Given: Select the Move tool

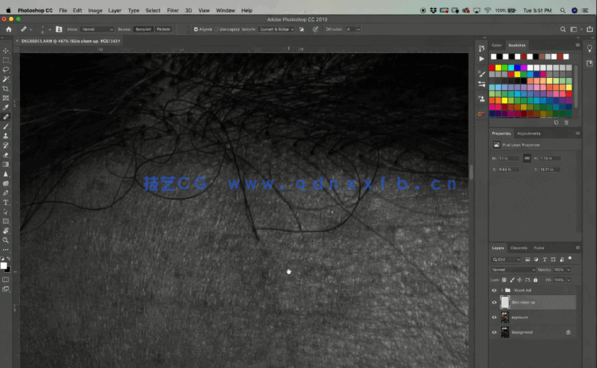Looking at the screenshot, I should coord(6,51).
